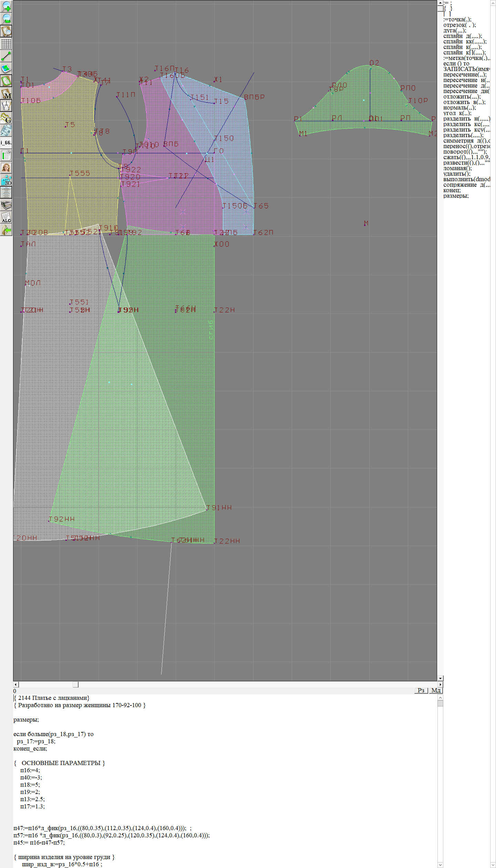This screenshot has height=868, width=496.
Task: Toggle the grid display icon
Action: [6, 43]
